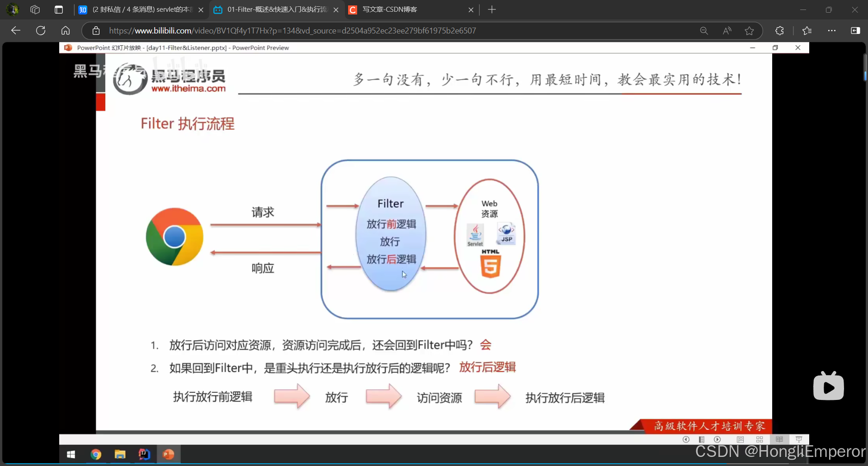This screenshot has width=868, height=466.
Task: Go back to the previous page
Action: (x=16, y=30)
